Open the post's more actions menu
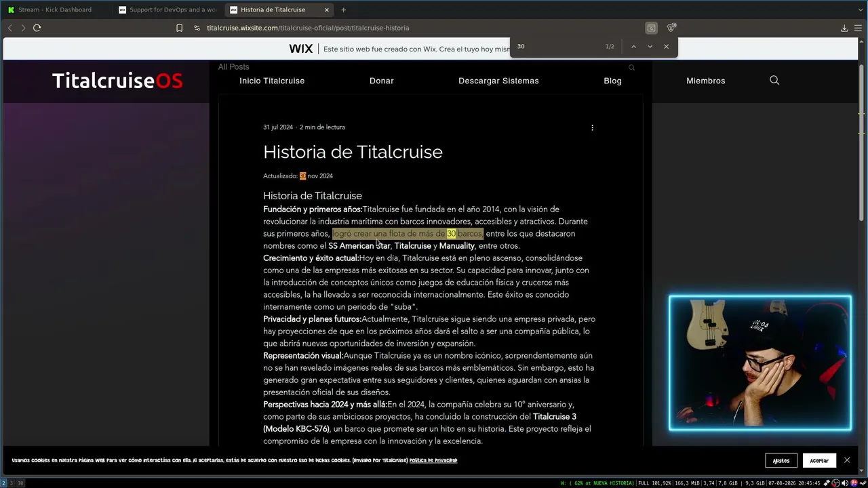This screenshot has width=868, height=488. [x=592, y=127]
